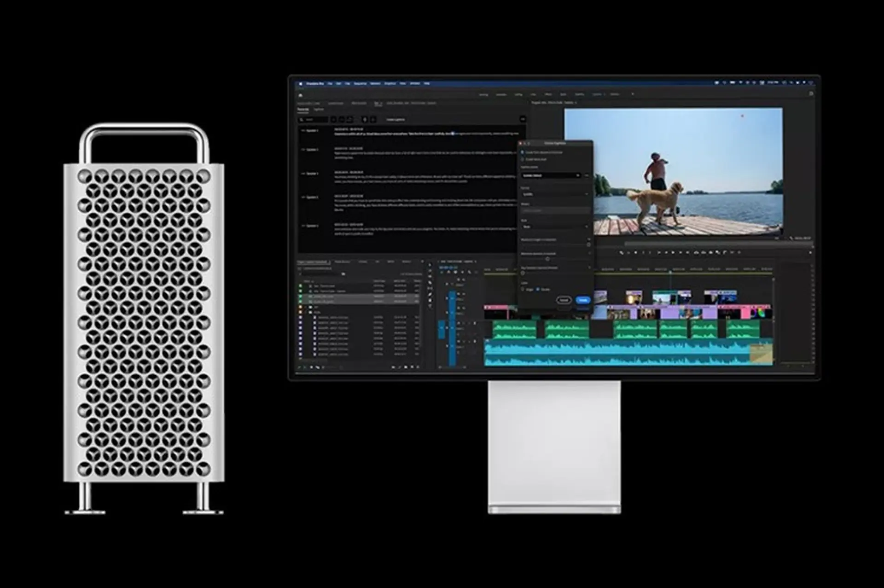884x588 pixels.
Task: Add a marker using timeline marker icon
Action: point(462,272)
